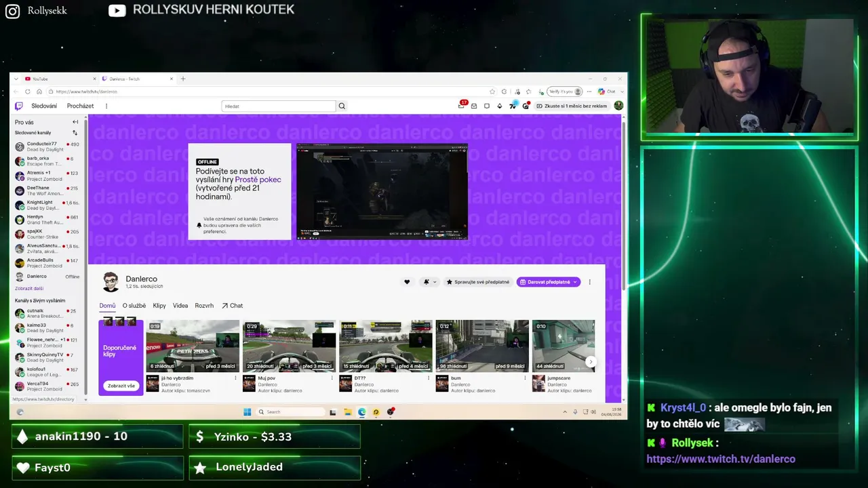The height and width of the screenshot is (488, 868).
Task: Click the Zobrazit vše clips button
Action: [x=121, y=386]
